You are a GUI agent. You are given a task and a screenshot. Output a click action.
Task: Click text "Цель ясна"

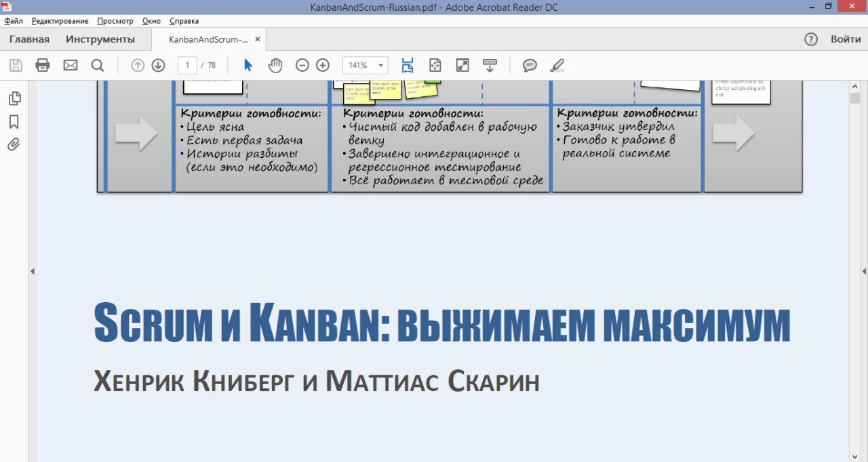click(215, 127)
